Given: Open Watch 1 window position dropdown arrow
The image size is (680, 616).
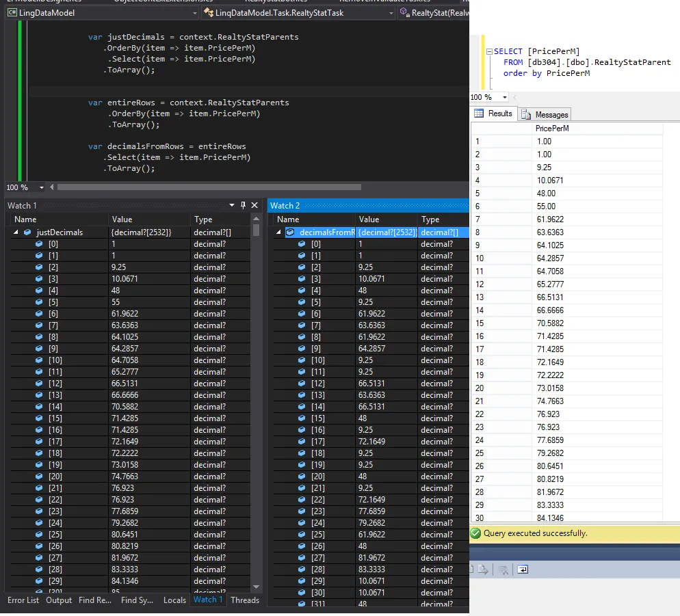Looking at the screenshot, I should (x=231, y=205).
